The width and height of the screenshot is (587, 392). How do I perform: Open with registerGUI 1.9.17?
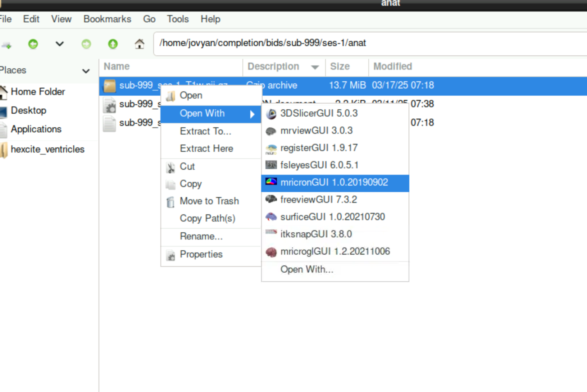335,148
